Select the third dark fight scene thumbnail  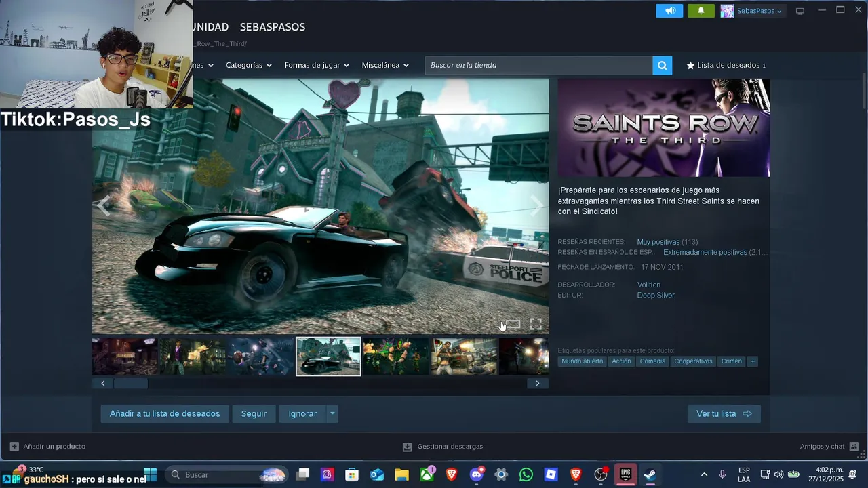point(260,357)
